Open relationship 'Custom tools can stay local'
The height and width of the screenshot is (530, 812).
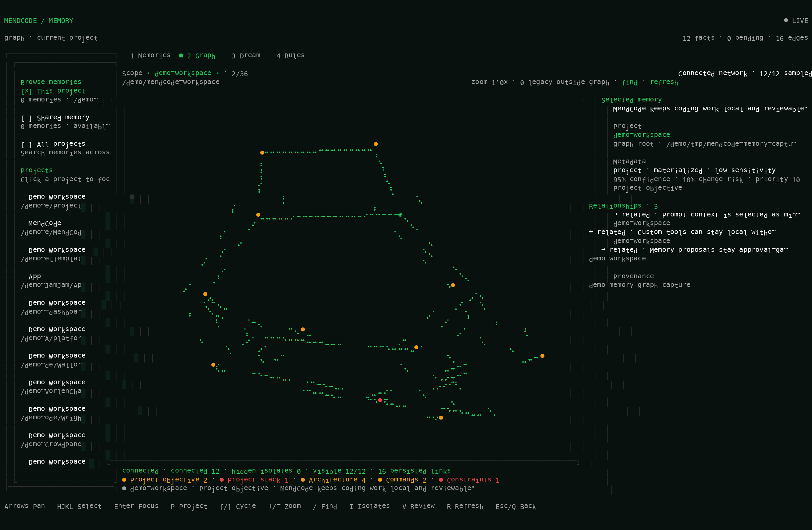tap(682, 233)
